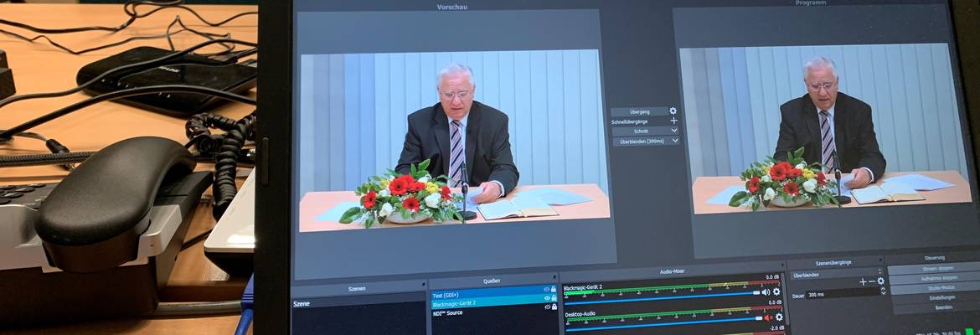Add a scene transition with plus icon
The image size is (980, 335).
point(863,282)
